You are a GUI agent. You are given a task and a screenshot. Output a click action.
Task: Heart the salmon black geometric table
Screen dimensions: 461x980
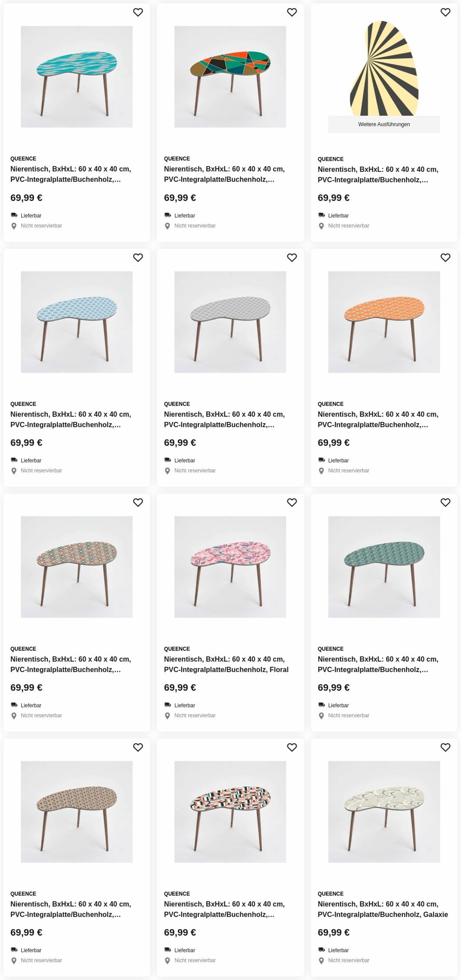(x=292, y=748)
